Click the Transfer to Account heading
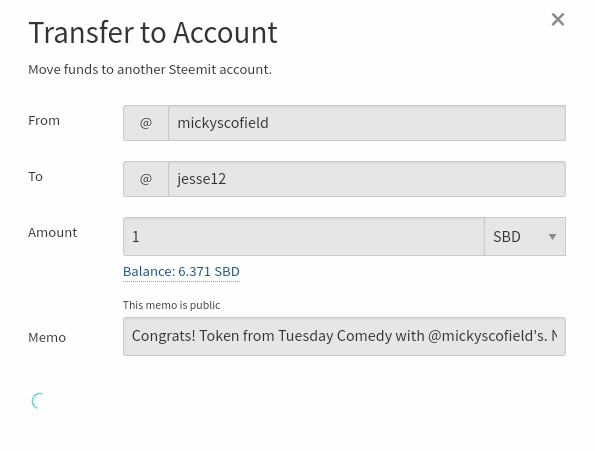The width and height of the screenshot is (595, 451). [x=153, y=33]
